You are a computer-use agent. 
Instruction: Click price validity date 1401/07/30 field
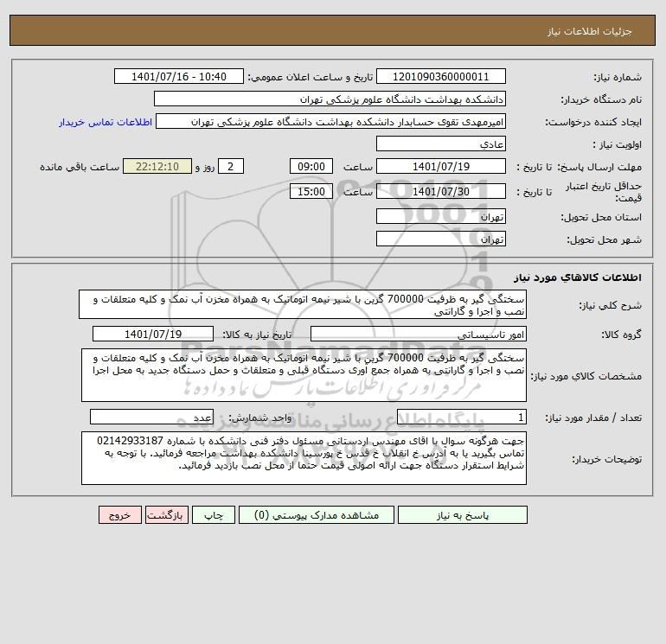[x=441, y=191]
